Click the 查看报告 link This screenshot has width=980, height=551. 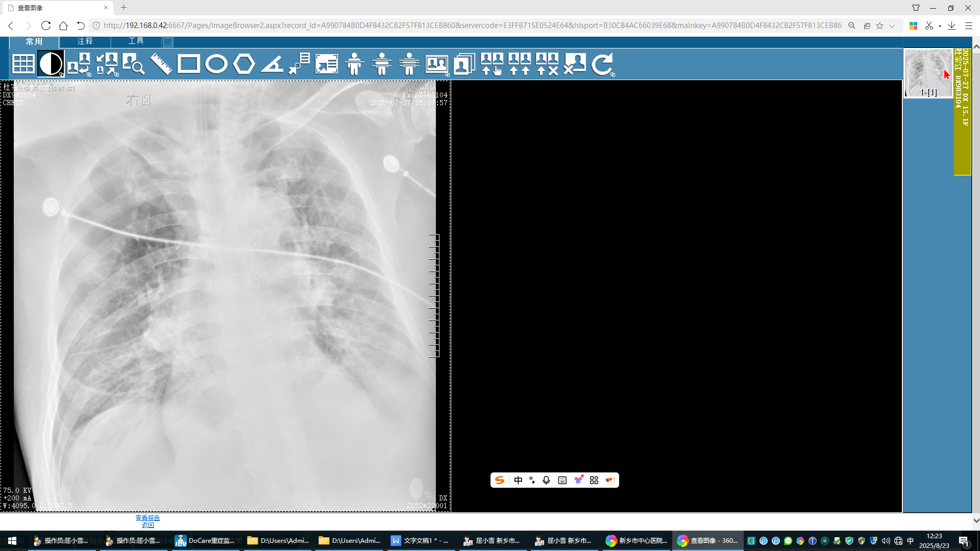148,518
